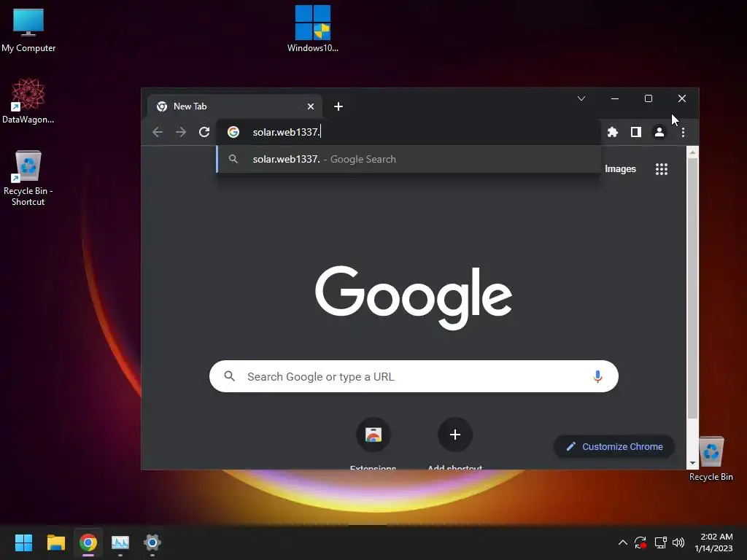Reload the page with the refresh icon
This screenshot has height=560, width=747.
(204, 132)
